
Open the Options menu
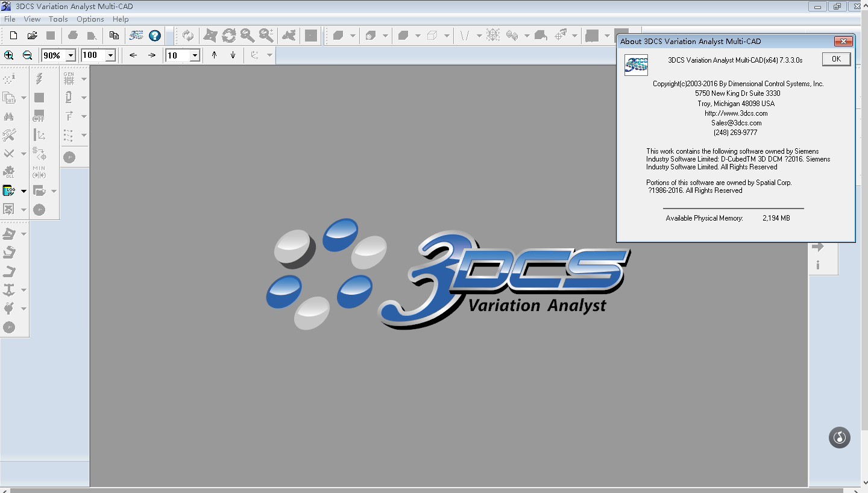pos(90,19)
